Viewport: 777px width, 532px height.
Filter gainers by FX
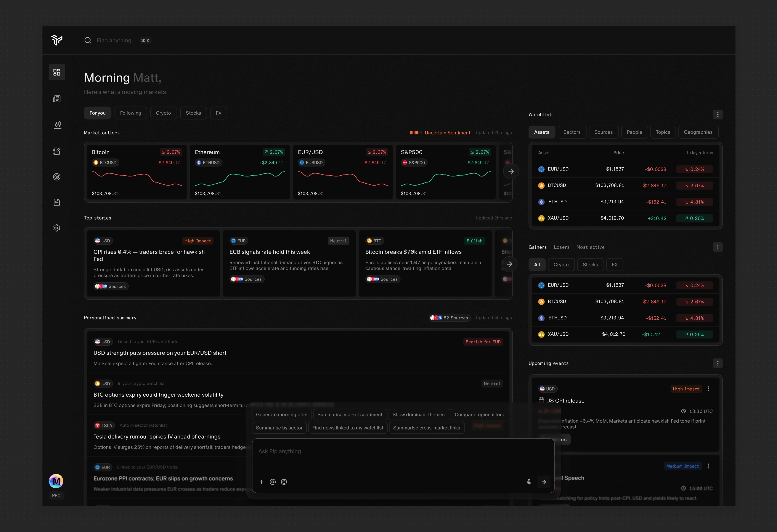(615, 265)
